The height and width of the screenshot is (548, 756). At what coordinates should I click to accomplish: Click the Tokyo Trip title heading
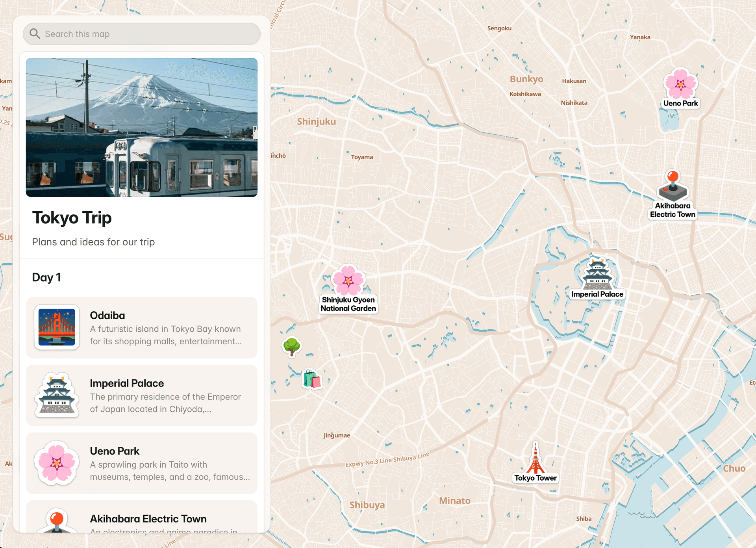pos(72,218)
